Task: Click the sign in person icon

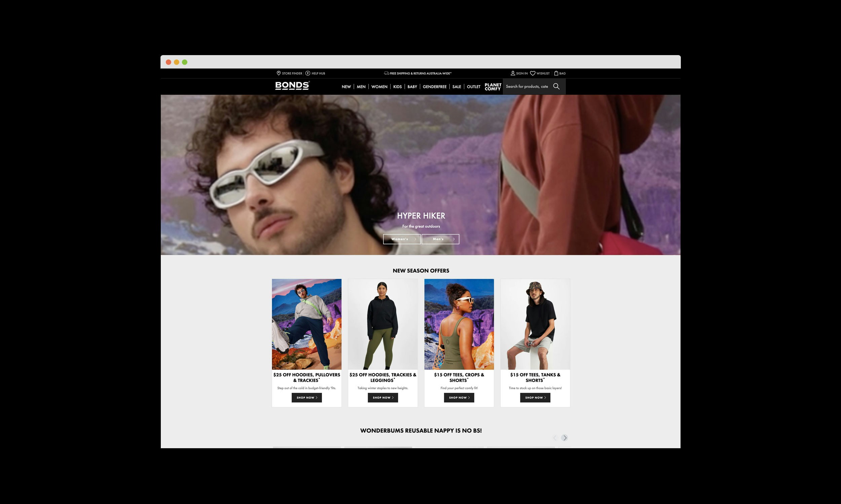Action: click(513, 73)
